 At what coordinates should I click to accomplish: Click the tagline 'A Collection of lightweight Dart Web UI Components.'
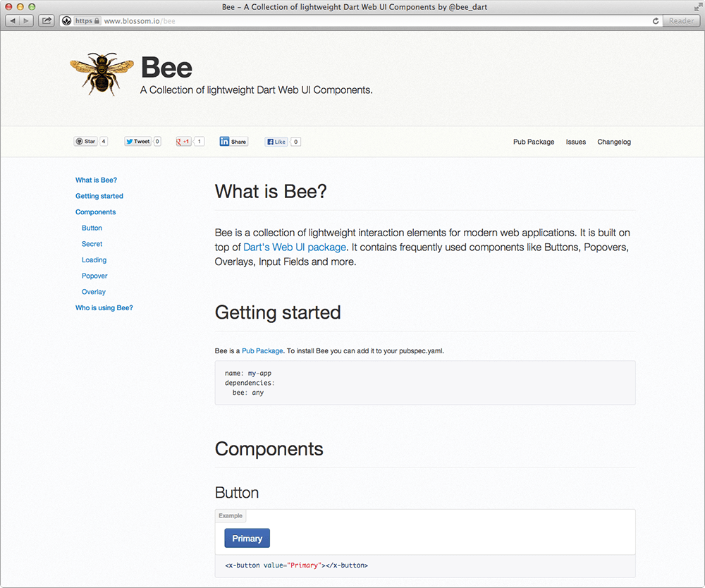pos(257,90)
